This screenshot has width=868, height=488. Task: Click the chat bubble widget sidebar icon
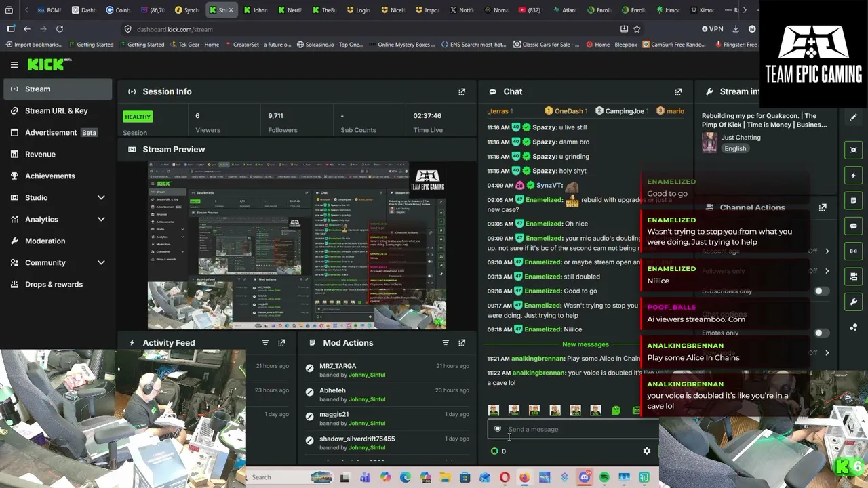tap(854, 226)
